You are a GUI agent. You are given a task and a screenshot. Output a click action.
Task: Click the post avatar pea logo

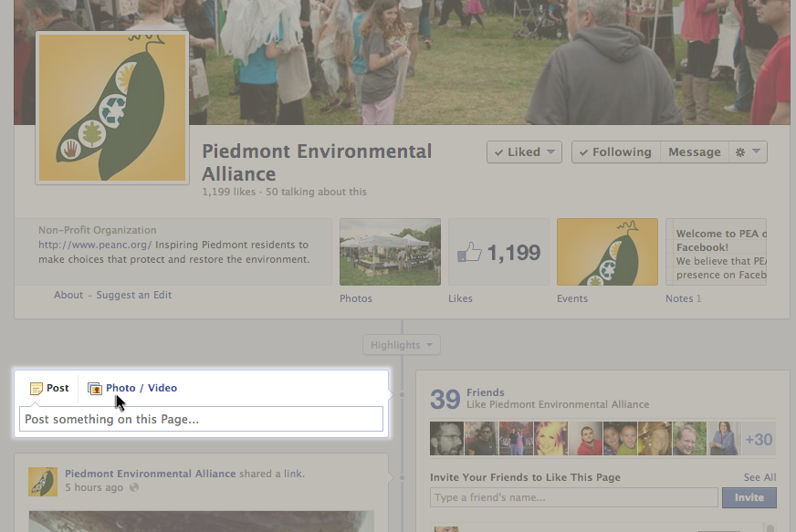(43, 482)
